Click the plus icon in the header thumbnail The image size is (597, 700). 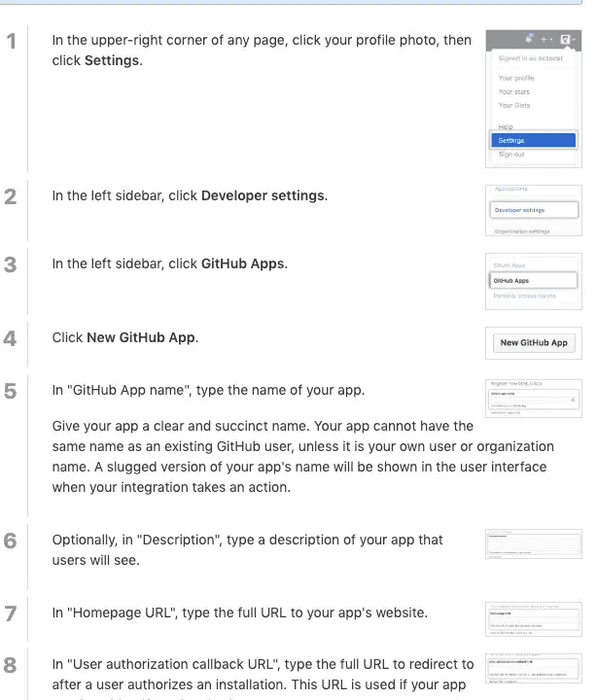pos(544,40)
